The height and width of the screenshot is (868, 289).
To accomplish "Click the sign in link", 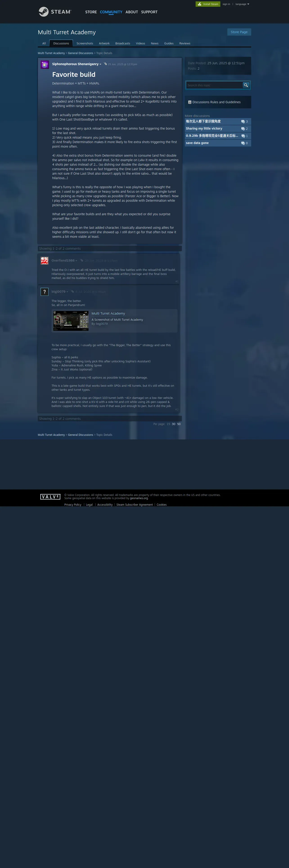I will 226,4.
